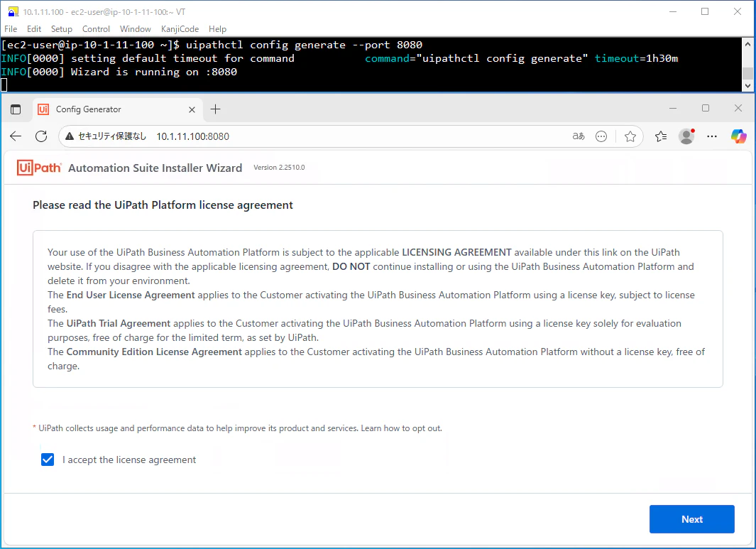Click the Tera Term scrollbar thumb
Image resolution: width=756 pixels, height=549 pixels.
[x=747, y=74]
